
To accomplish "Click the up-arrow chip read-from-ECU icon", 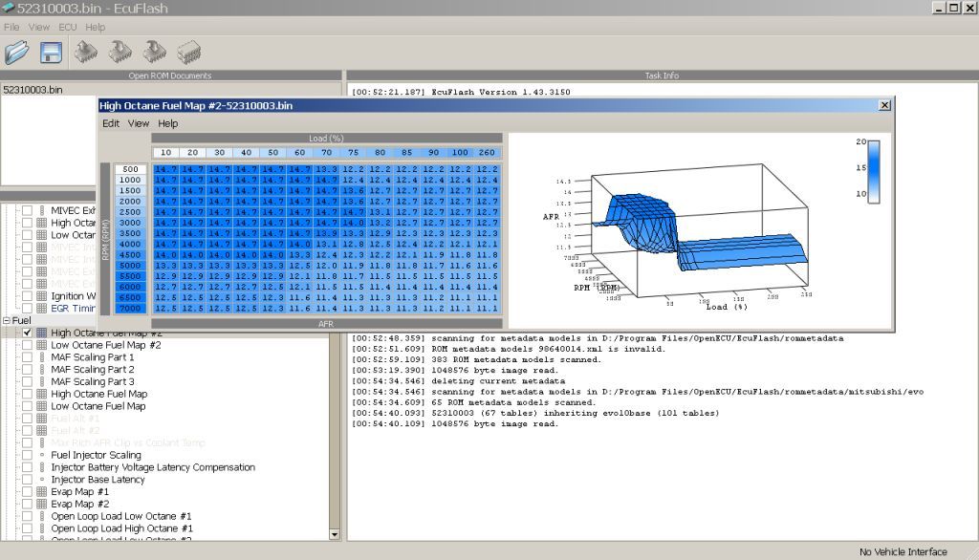I will (x=86, y=53).
